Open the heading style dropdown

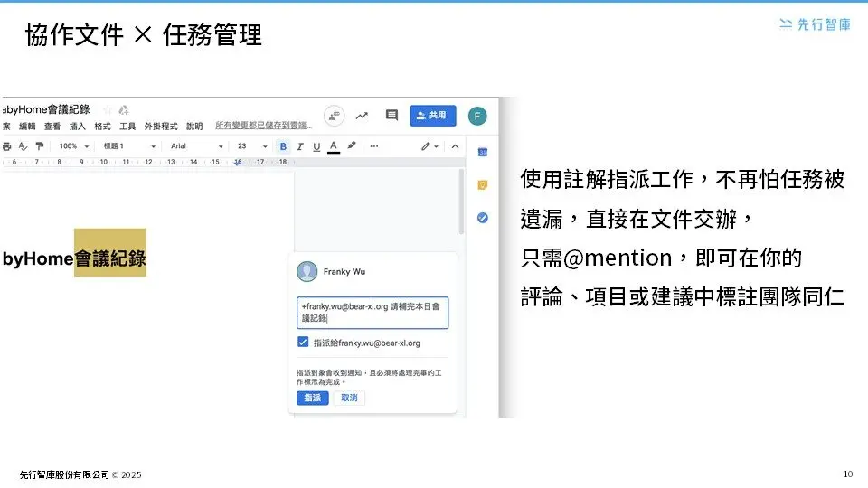(x=128, y=146)
